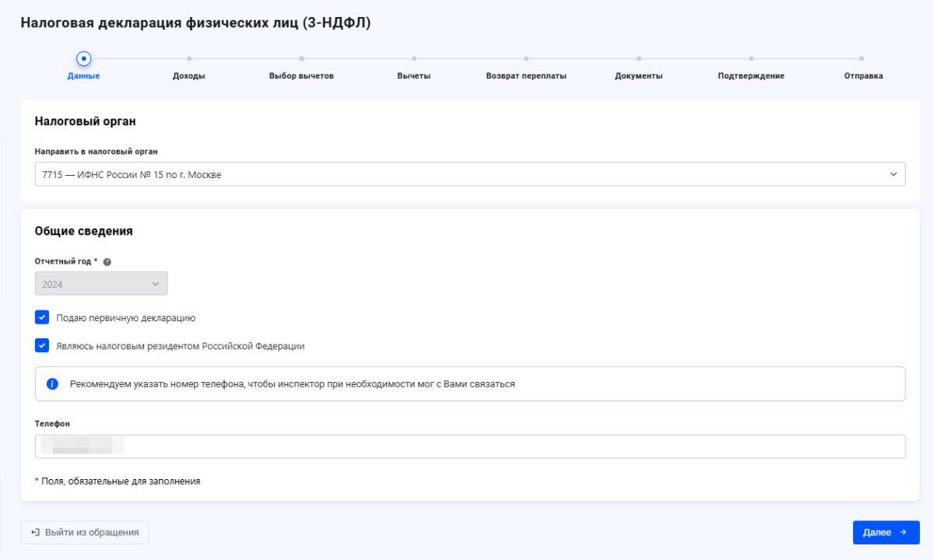
Task: Click the blue info icon in recommendation box
Action: click(53, 384)
